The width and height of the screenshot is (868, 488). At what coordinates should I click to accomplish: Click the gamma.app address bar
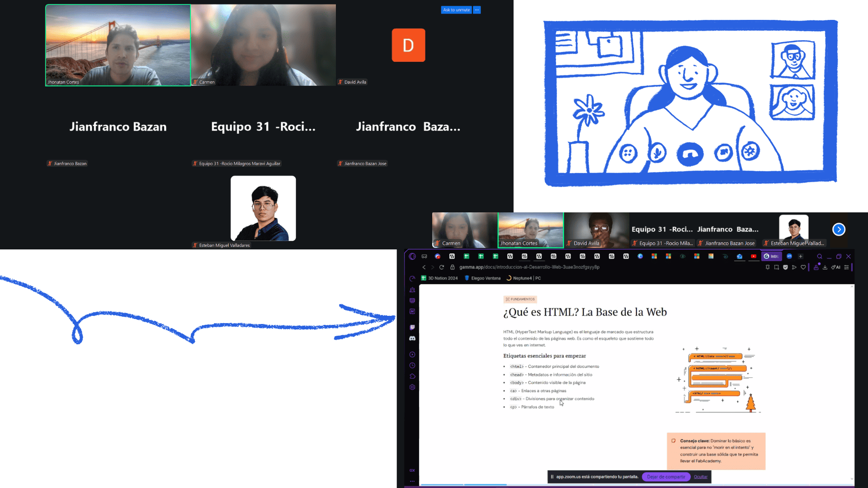[529, 267]
